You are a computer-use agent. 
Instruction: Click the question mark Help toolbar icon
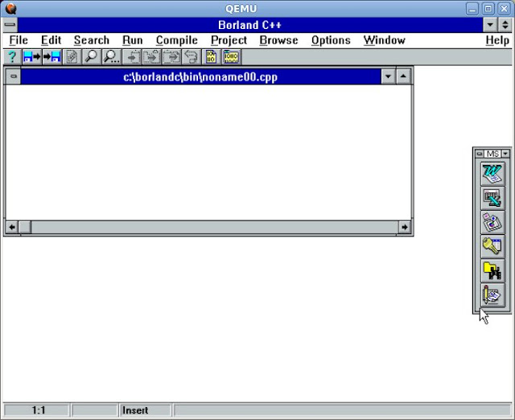click(13, 57)
